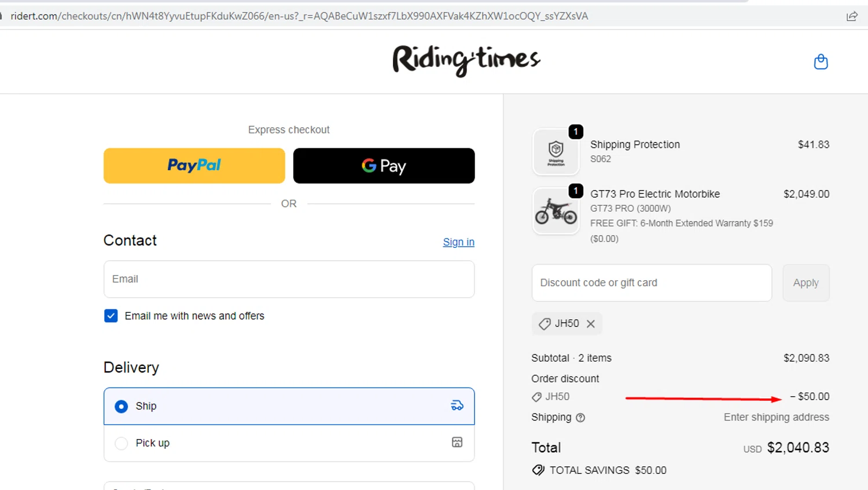
Task: Click the Enter shipping address text
Action: [777, 417]
